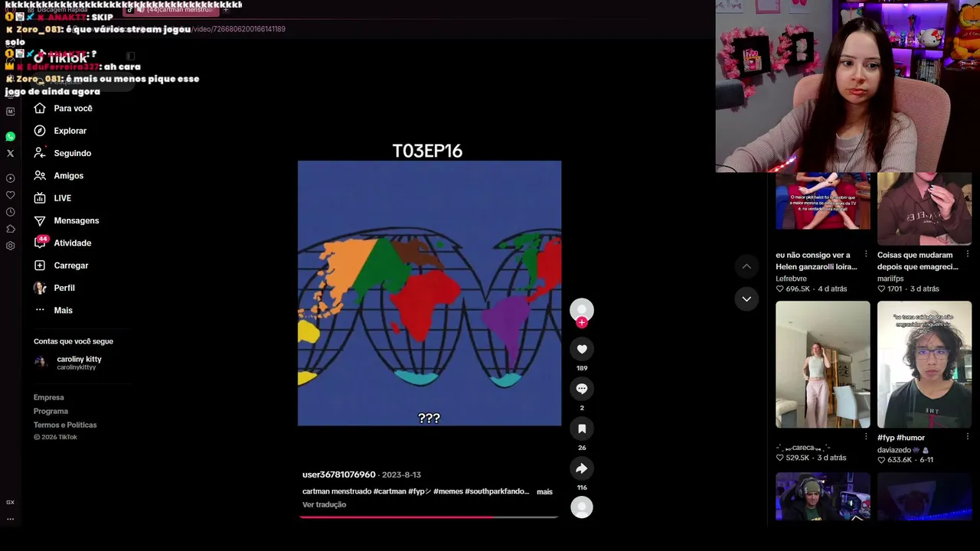Save the video with the bookmark icon
This screenshot has width=980, height=551.
582,429
